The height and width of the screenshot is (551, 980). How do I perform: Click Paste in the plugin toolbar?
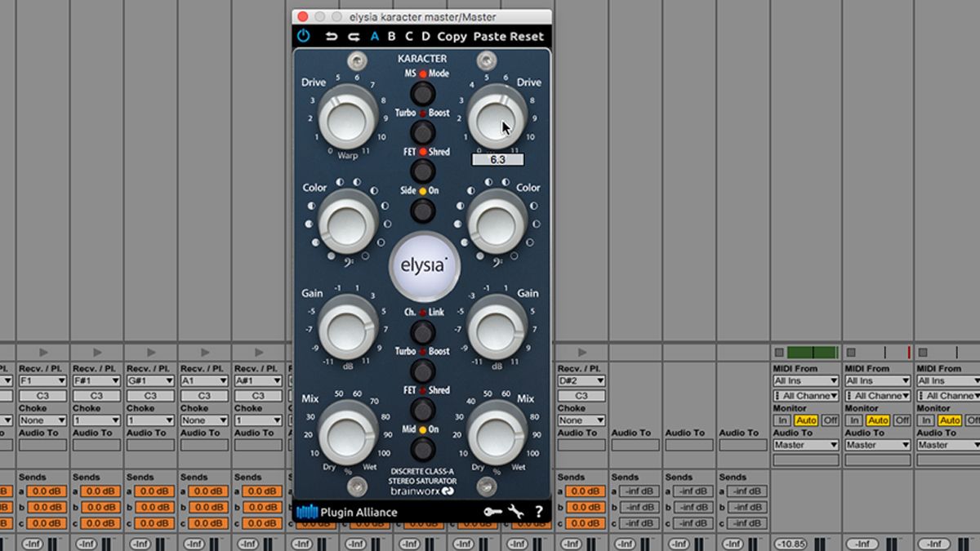(489, 36)
